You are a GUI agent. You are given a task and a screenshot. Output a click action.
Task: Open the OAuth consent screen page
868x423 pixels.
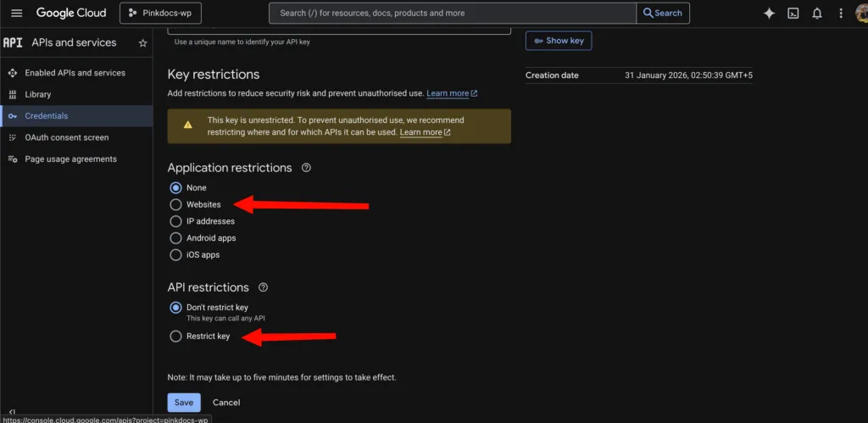66,137
